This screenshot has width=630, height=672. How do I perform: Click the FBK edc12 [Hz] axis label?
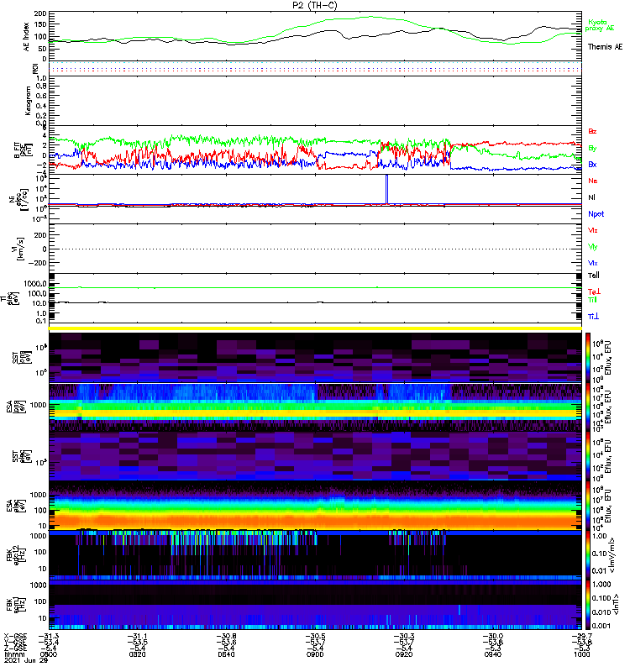(x=16, y=554)
